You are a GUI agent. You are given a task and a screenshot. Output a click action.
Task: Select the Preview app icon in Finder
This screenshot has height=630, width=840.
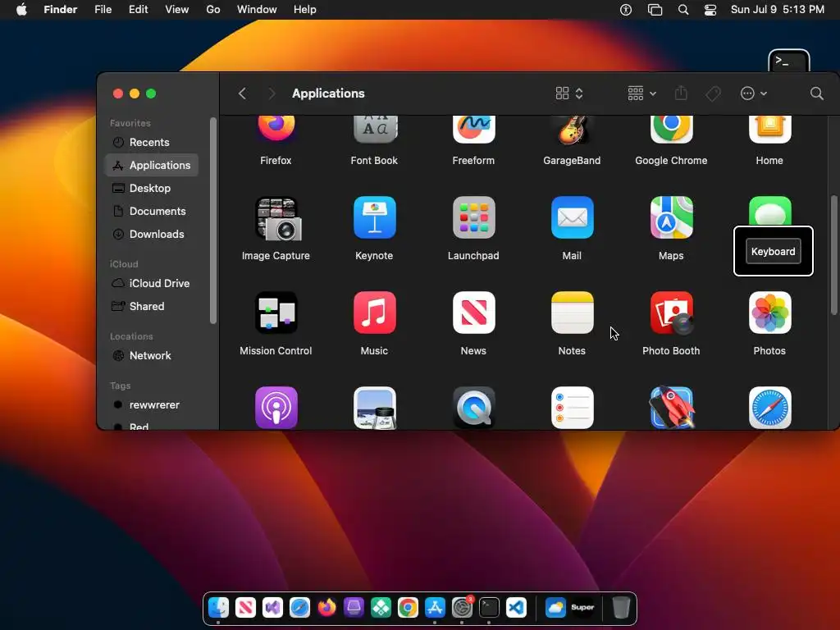374,408
